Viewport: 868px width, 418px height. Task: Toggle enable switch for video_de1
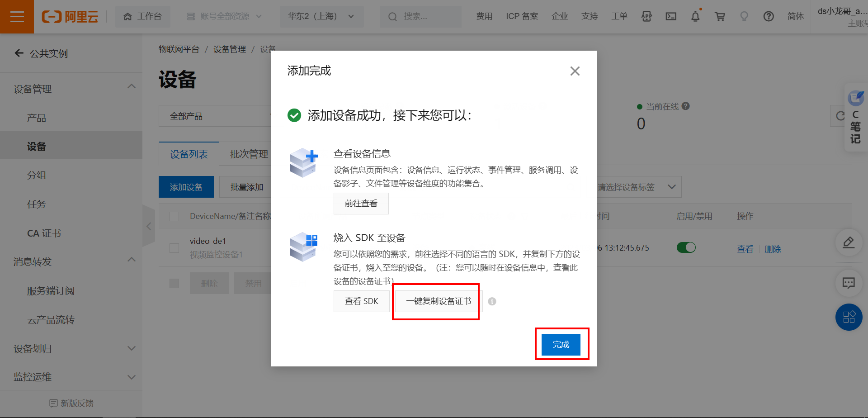(686, 247)
